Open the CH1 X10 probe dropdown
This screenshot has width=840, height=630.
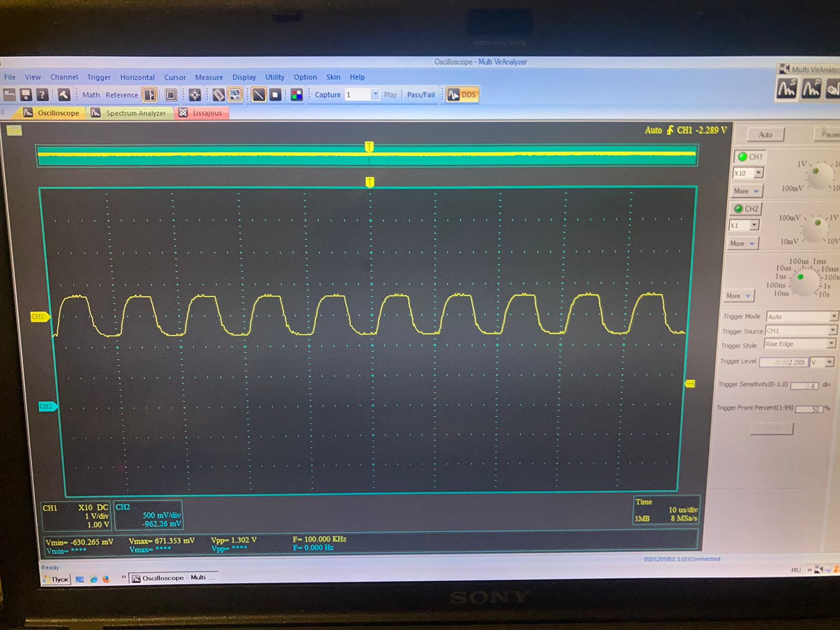(748, 173)
